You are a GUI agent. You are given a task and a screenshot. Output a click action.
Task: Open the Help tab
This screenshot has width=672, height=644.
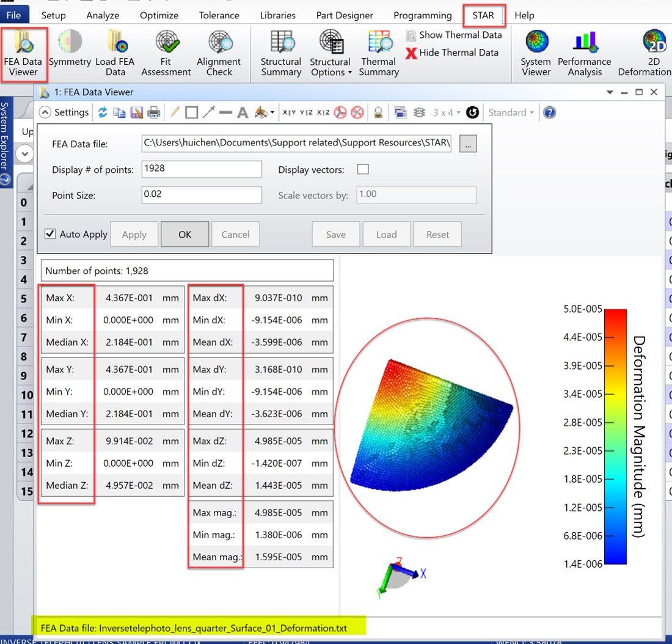point(524,15)
